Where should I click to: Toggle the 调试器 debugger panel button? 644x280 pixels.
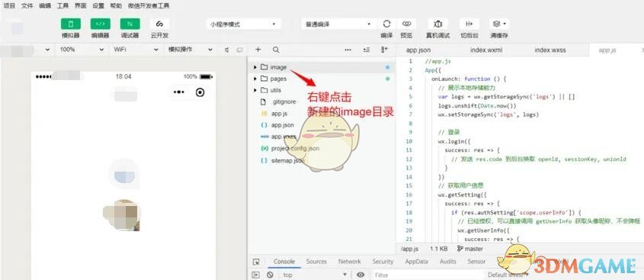(x=130, y=24)
